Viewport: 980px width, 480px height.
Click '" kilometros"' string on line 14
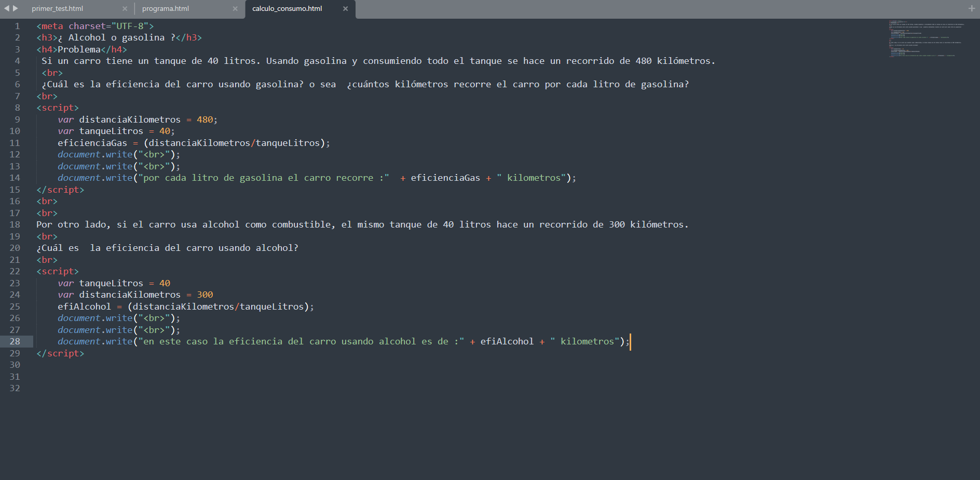[x=532, y=178]
